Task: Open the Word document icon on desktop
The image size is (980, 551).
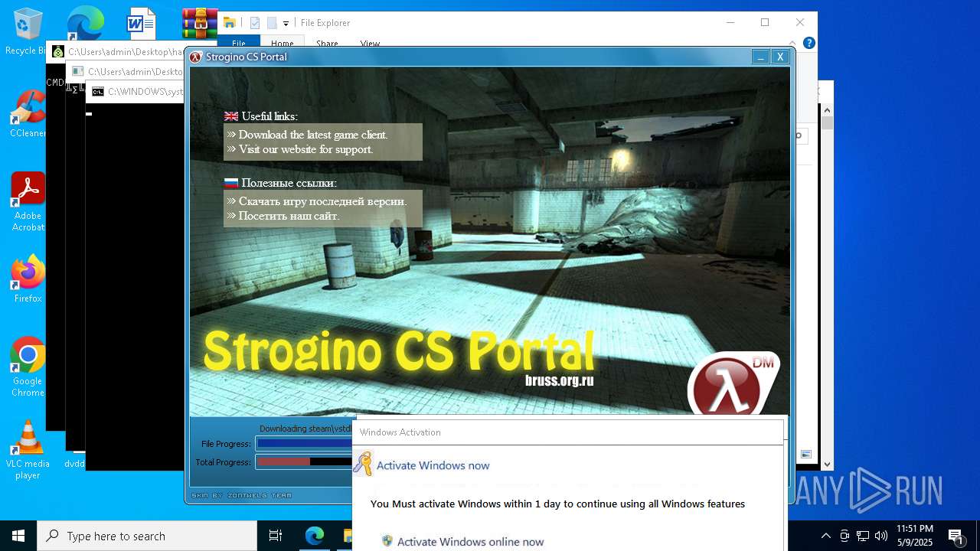Action: pos(142,23)
